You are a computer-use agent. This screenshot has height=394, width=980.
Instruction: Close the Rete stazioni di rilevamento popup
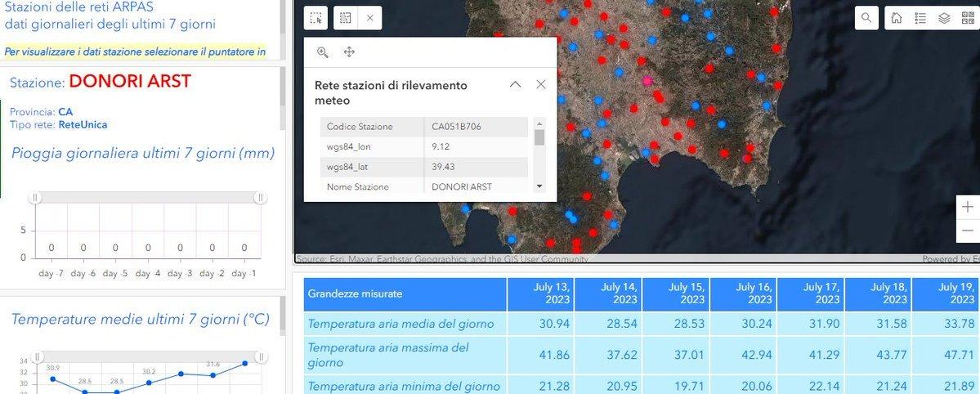click(x=540, y=84)
